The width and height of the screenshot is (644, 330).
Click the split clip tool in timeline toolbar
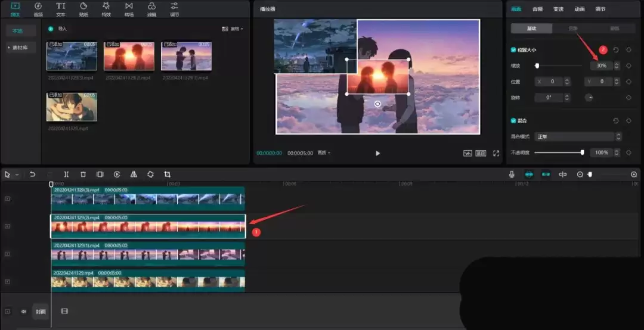coord(66,175)
